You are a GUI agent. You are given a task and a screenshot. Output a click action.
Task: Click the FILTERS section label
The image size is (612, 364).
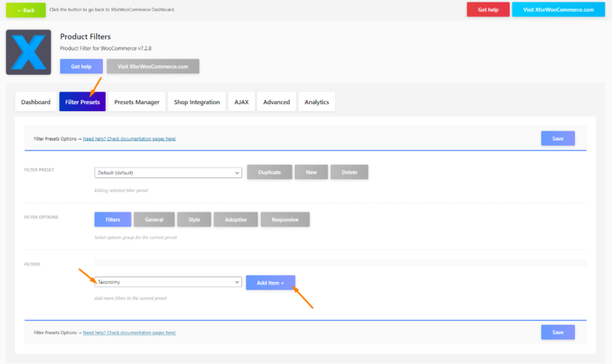32,264
